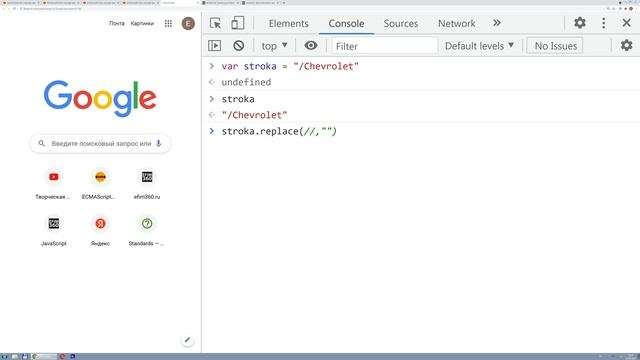Expand more DevTools tabs chevron
Viewport: 640px width, 360px height.
(x=497, y=23)
